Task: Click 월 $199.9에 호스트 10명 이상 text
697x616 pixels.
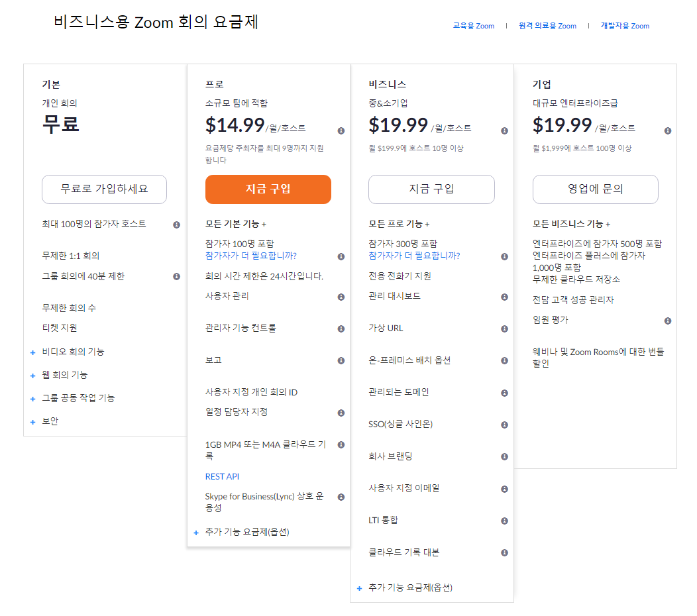Action: point(415,148)
